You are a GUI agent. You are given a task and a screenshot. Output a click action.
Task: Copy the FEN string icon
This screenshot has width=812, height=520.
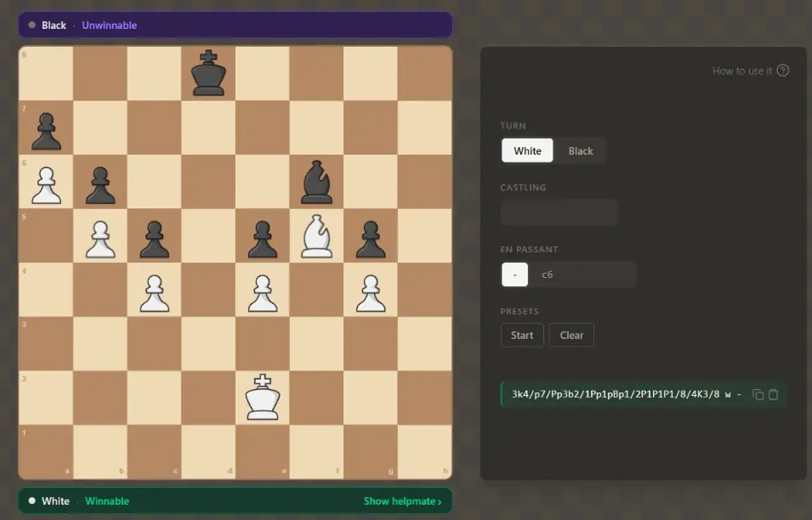coord(758,394)
